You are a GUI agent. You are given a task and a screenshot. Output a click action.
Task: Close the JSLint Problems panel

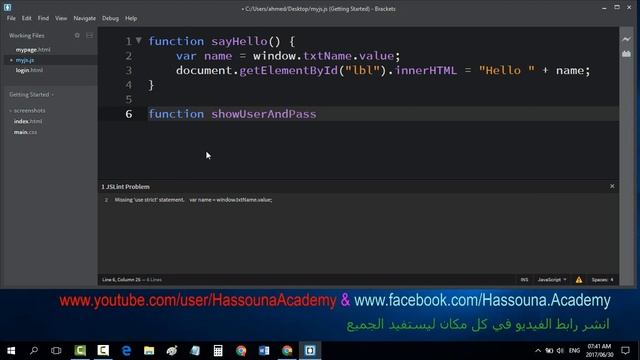click(612, 186)
